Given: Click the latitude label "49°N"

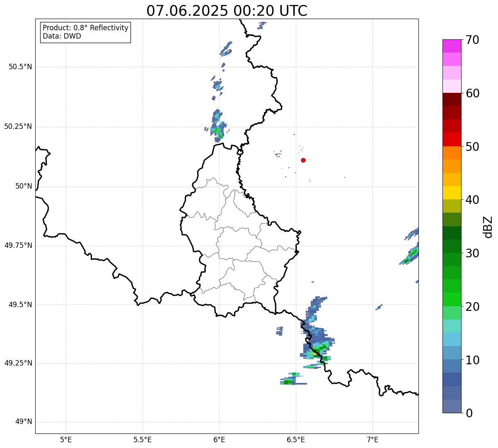Looking at the screenshot, I should [24, 422].
